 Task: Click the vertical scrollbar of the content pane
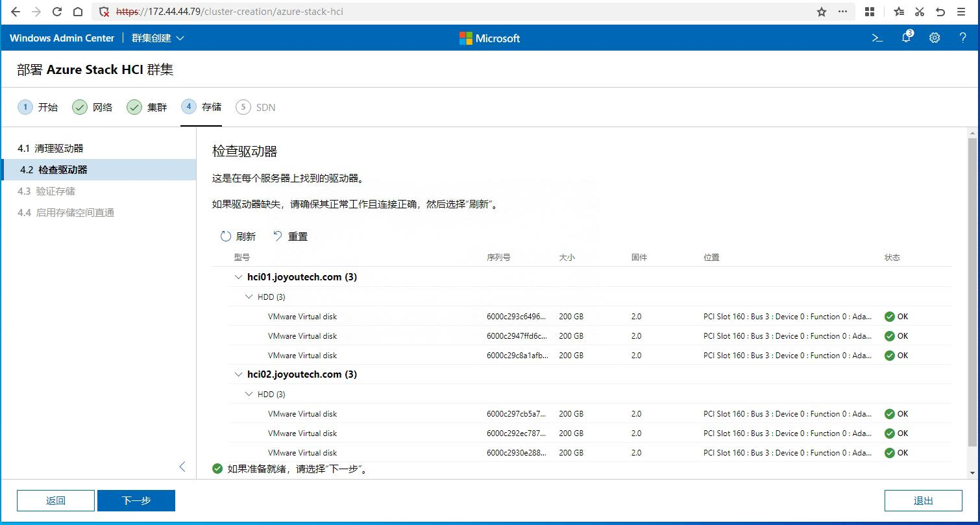pyautogui.click(x=972, y=292)
